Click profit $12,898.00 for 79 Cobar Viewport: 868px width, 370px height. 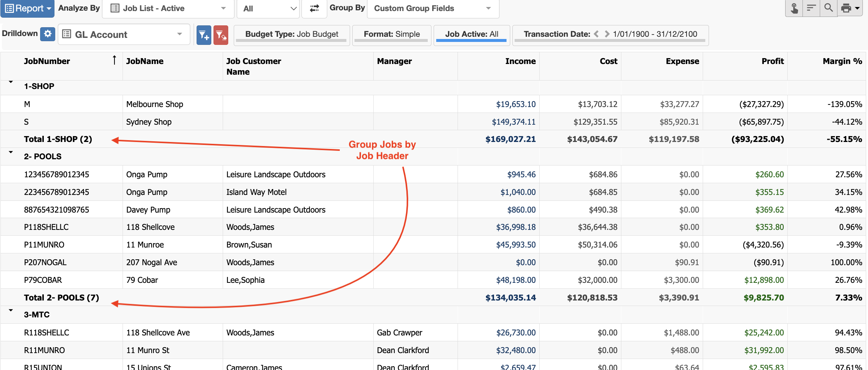764,280
